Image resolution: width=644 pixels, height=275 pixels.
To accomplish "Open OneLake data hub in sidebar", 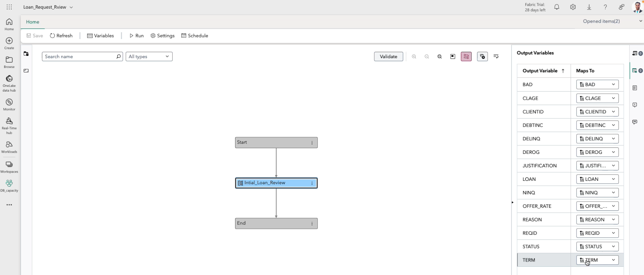I will tap(9, 83).
